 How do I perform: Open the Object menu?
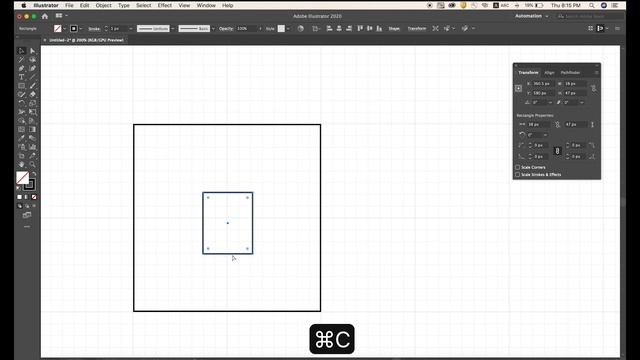103,5
